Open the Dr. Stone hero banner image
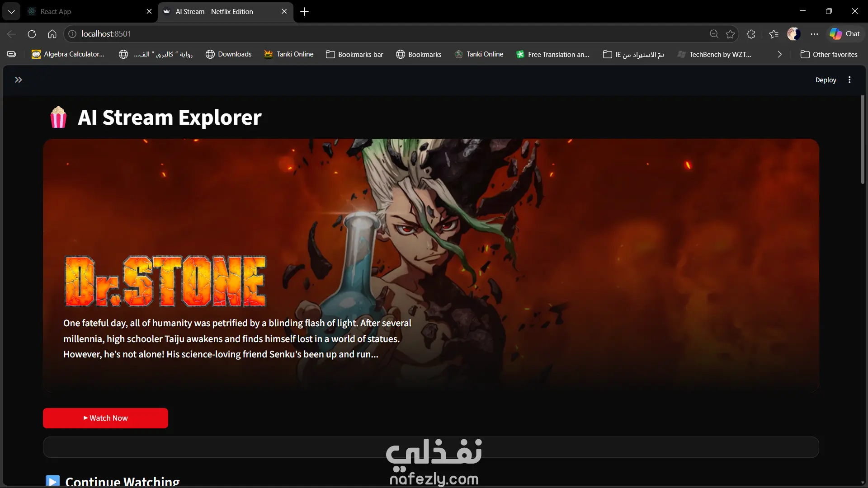The height and width of the screenshot is (488, 868). point(431,265)
